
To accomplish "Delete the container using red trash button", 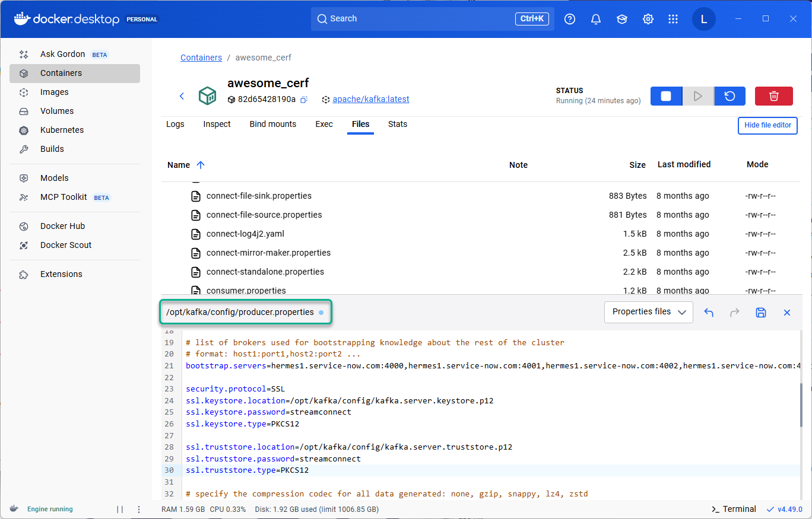I will [x=773, y=96].
